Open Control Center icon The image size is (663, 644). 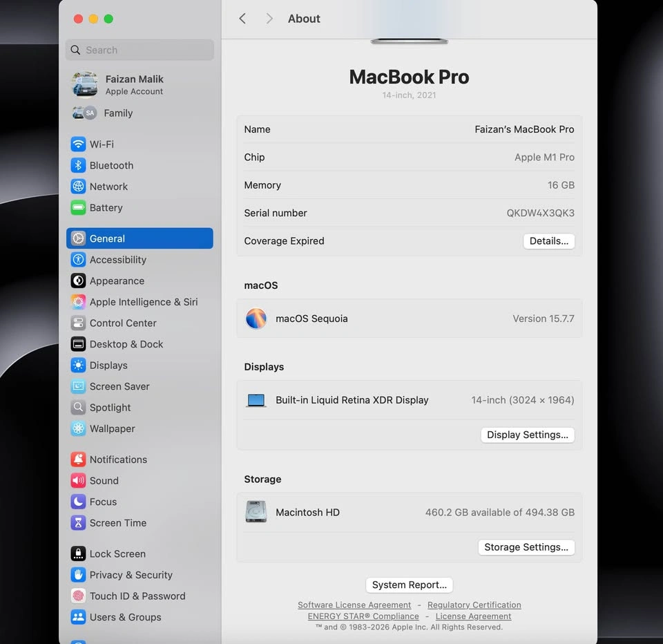coord(78,323)
